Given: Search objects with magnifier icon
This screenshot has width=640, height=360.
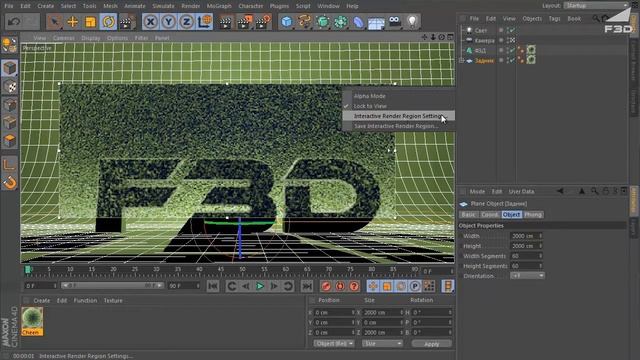Looking at the screenshot, I should click(x=596, y=18).
